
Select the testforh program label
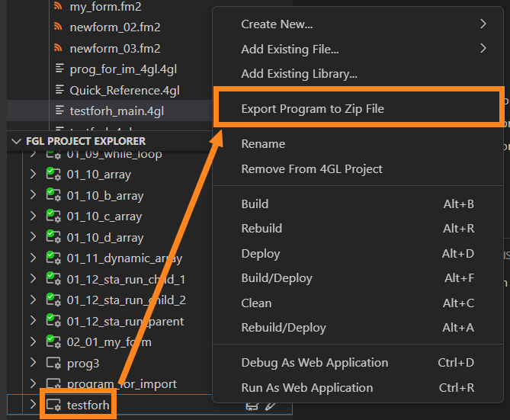(88, 406)
